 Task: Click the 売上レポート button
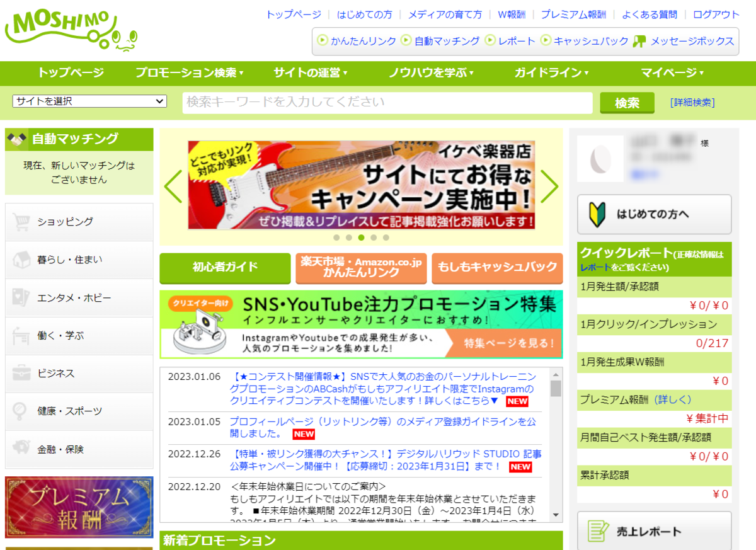[654, 531]
